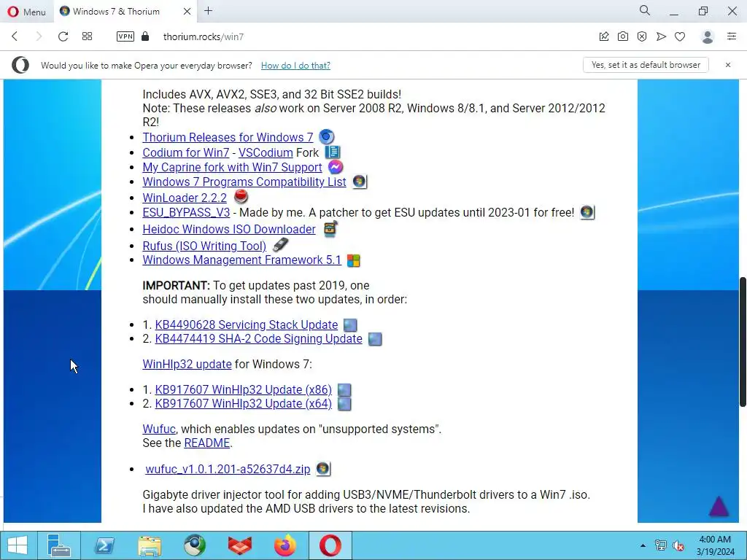Click the page vertical scrollbar thumb
Image resolution: width=747 pixels, height=560 pixels.
click(743, 341)
